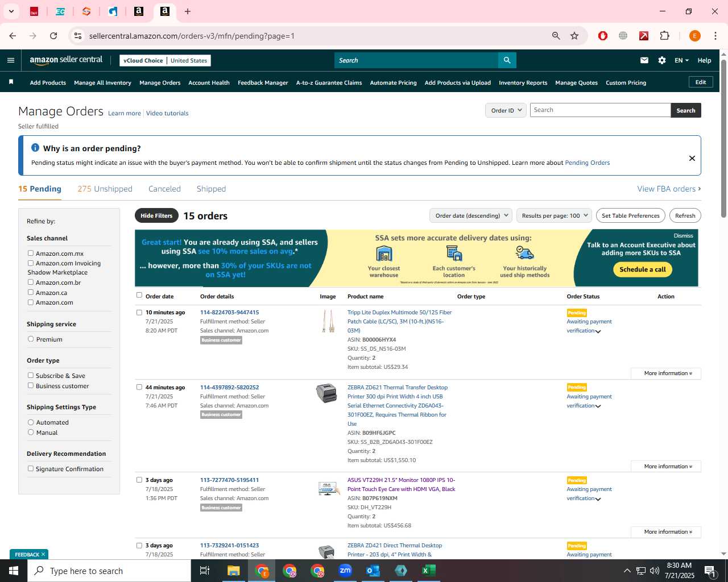This screenshot has width=728, height=582.
Task: Click the bookmark icon in nav bar
Action: coord(11,82)
